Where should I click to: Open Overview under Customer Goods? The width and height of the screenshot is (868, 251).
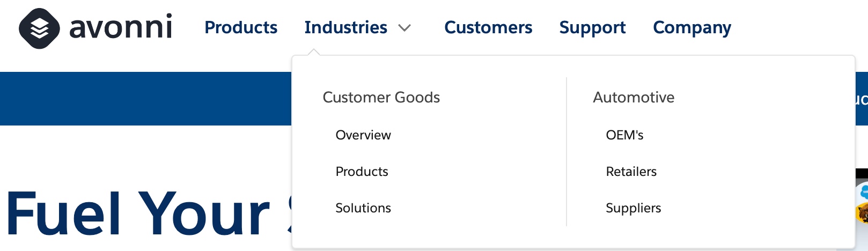pyautogui.click(x=363, y=135)
